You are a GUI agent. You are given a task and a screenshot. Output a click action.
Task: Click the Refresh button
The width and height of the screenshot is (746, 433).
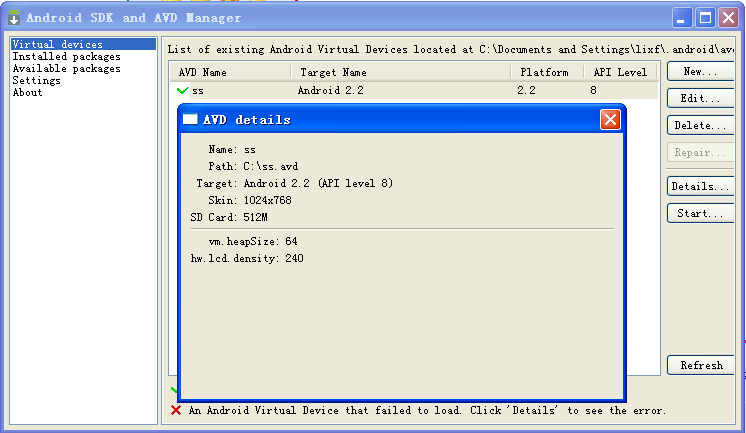(x=700, y=365)
